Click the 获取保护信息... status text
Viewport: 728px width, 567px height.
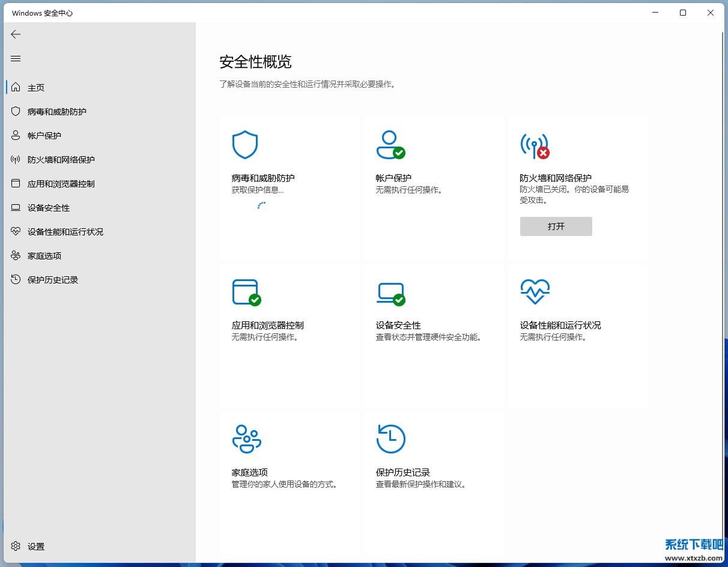(258, 190)
